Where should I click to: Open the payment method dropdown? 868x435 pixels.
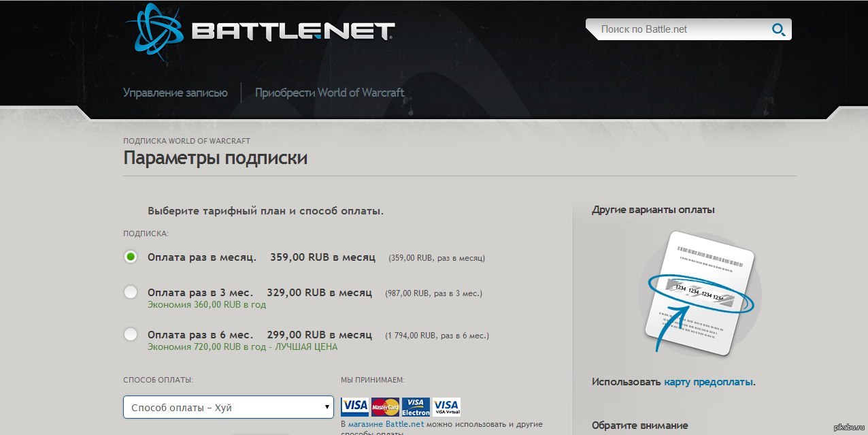(x=229, y=407)
